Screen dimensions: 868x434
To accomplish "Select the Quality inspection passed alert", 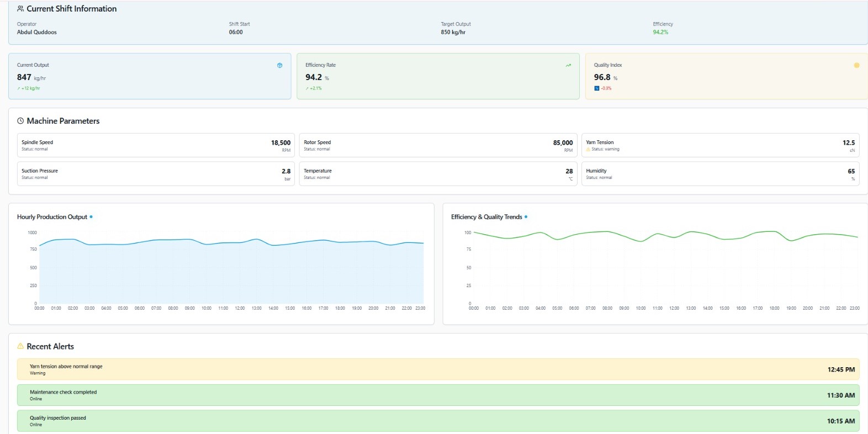I will tap(438, 421).
